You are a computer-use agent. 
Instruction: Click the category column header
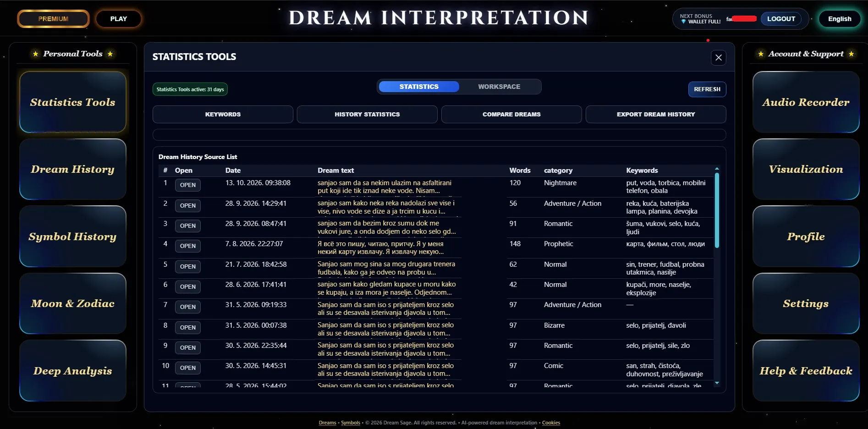click(x=558, y=170)
